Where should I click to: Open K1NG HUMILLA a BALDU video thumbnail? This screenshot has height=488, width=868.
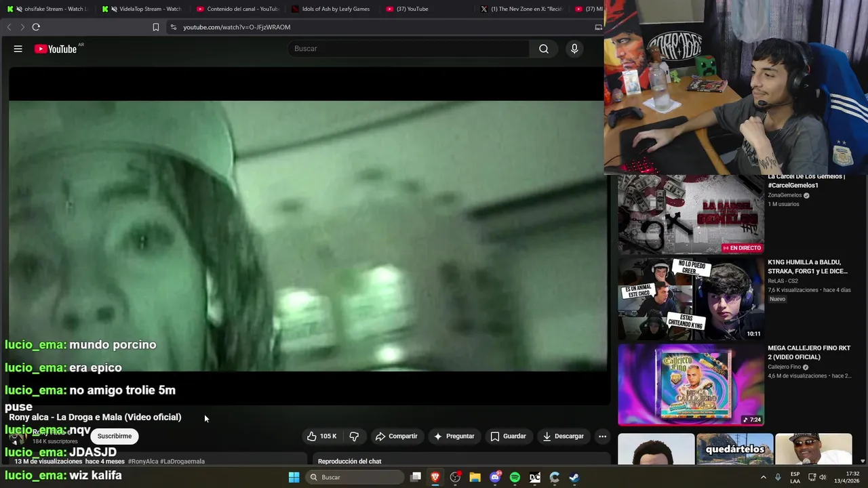(x=691, y=298)
